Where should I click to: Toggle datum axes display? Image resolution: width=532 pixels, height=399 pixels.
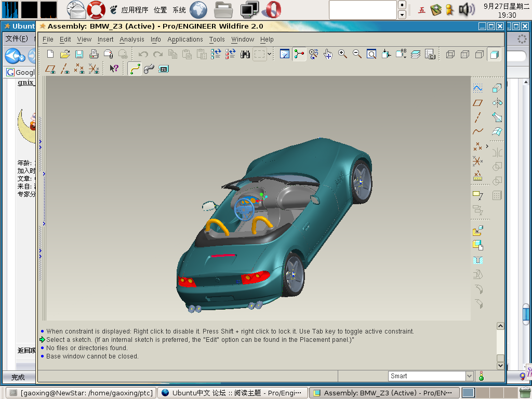click(x=65, y=69)
